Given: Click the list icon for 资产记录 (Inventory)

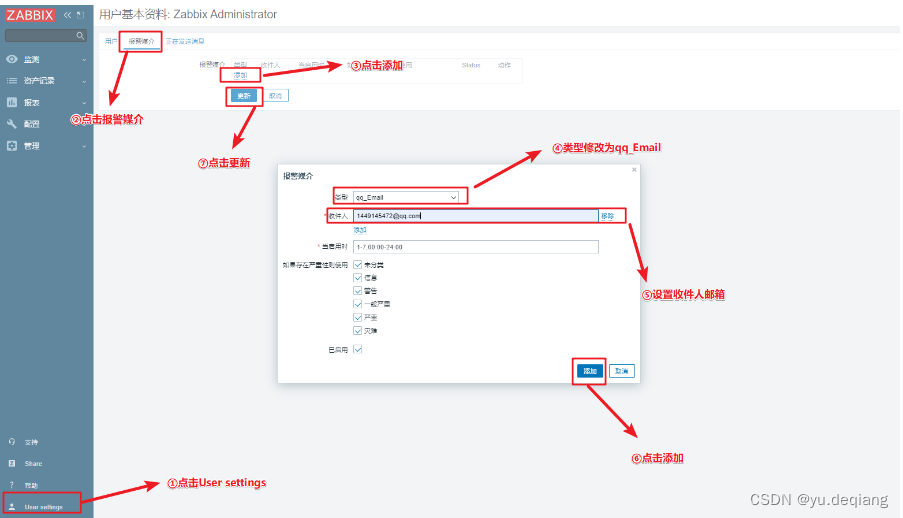Looking at the screenshot, I should coord(12,81).
